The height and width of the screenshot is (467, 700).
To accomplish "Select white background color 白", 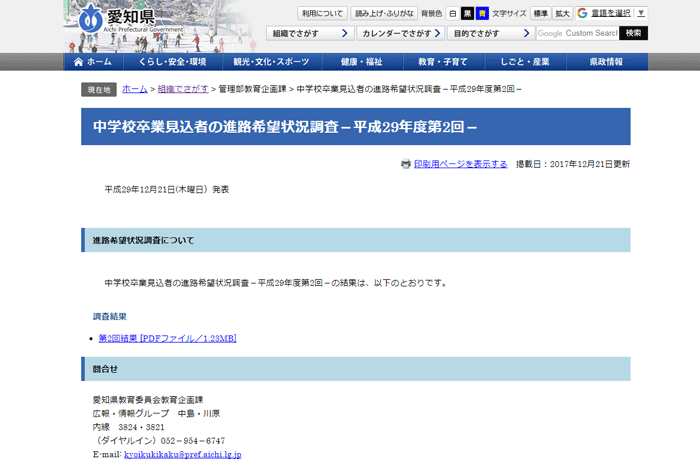I will pos(453,13).
